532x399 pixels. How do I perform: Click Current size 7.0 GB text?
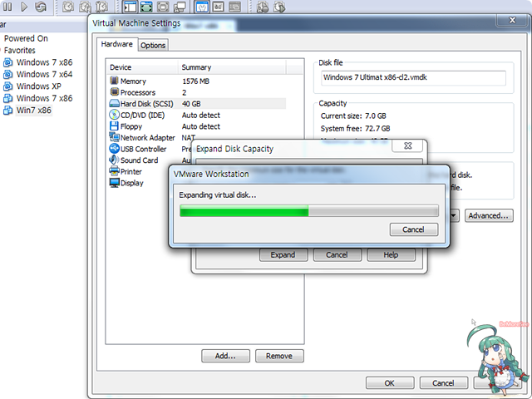[353, 116]
